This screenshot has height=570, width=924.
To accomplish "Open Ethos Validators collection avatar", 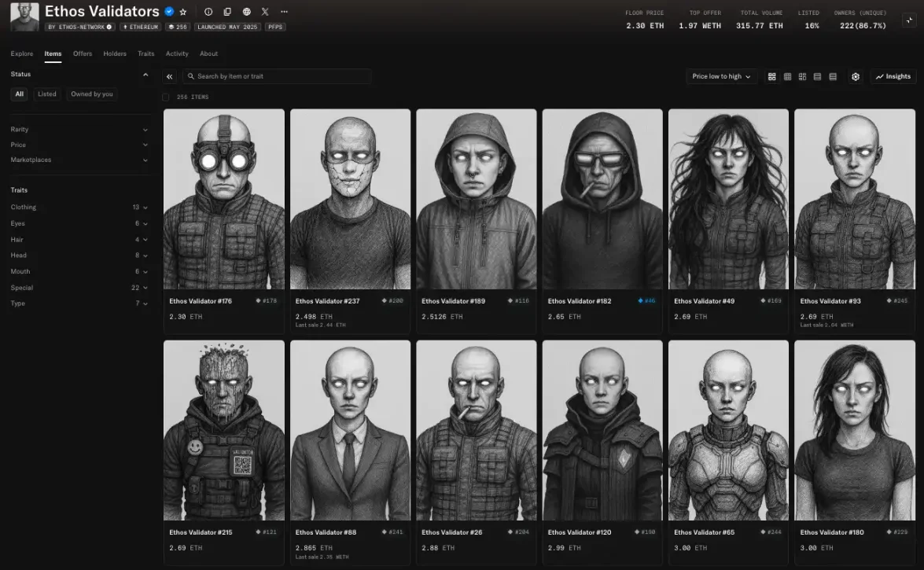I will [x=24, y=17].
